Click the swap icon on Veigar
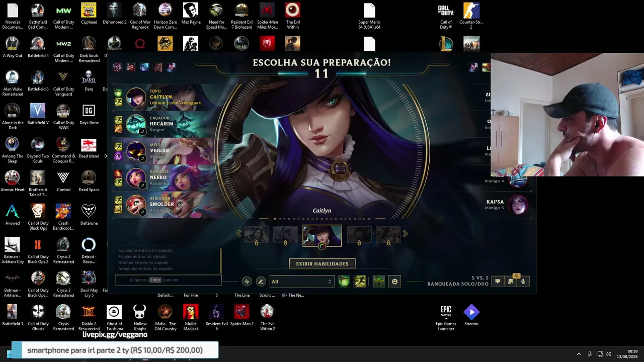This screenshot has height=362, width=644. pos(143,158)
